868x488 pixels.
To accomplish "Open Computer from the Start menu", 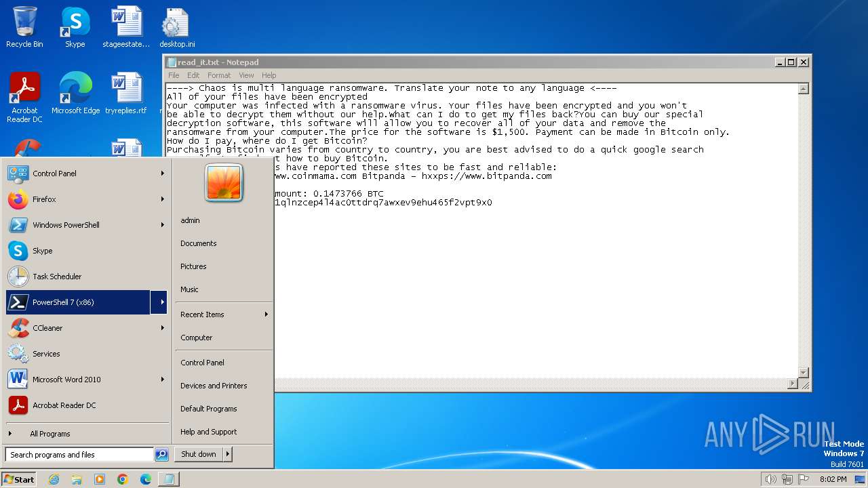I will tap(224, 338).
